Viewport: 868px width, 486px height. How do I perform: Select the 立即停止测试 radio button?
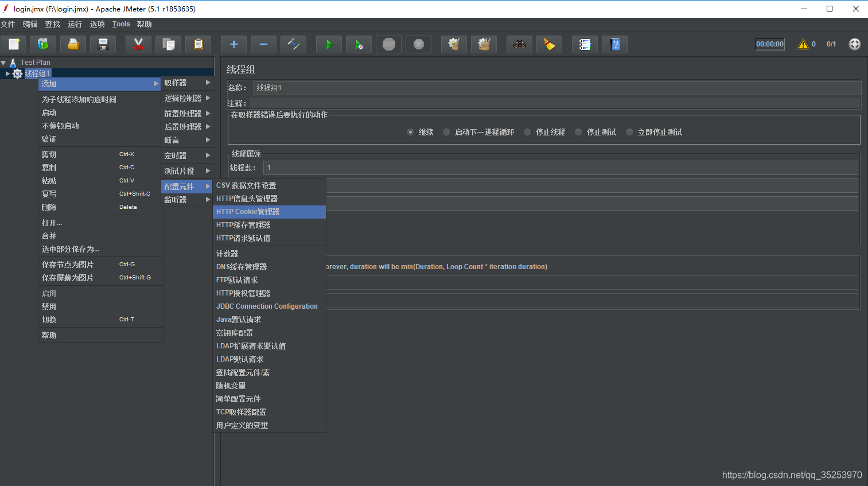pyautogui.click(x=629, y=132)
